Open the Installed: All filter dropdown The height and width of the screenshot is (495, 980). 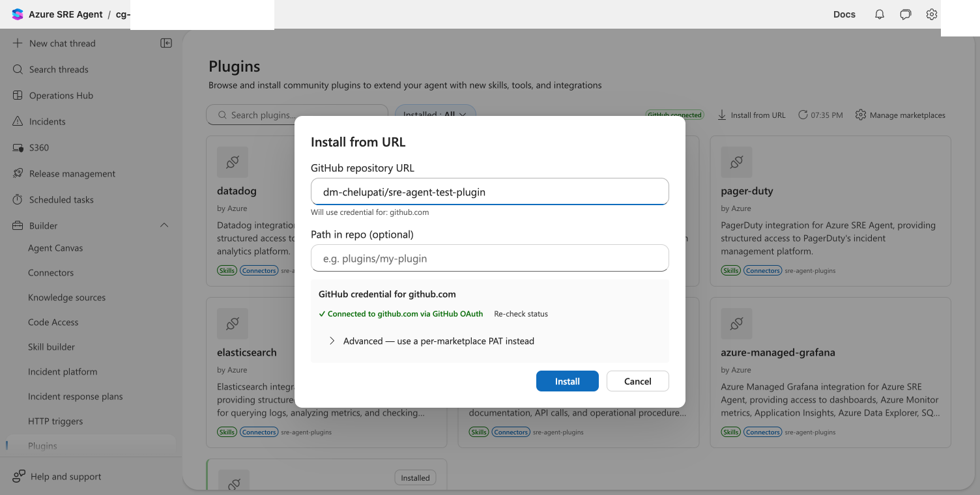[x=435, y=115]
